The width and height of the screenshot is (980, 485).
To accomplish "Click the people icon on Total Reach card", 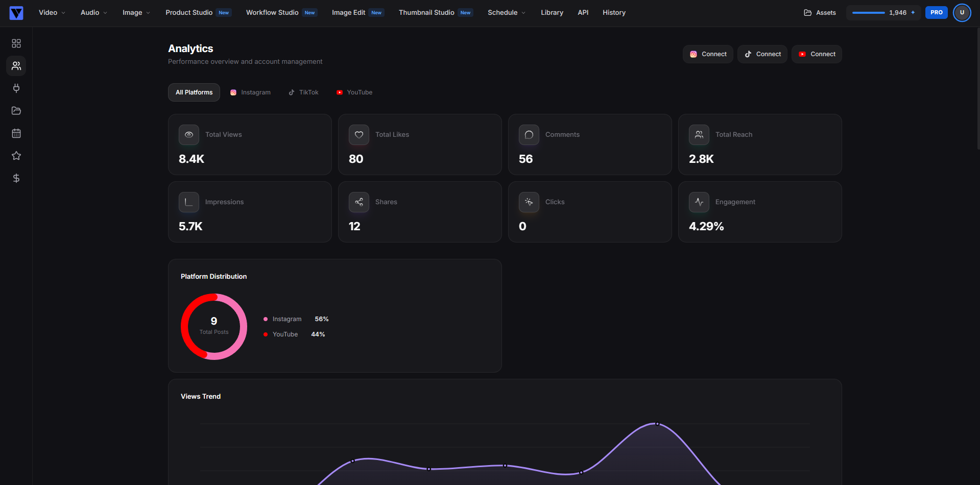I will coord(699,135).
